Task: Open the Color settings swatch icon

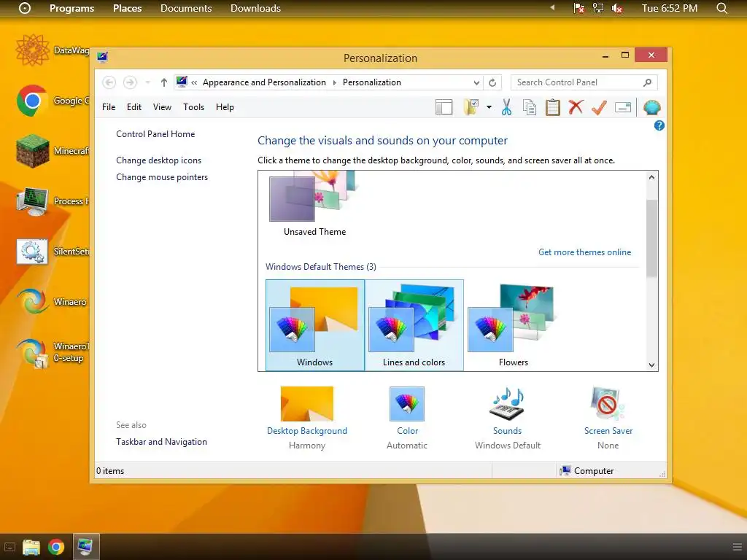Action: [x=407, y=404]
